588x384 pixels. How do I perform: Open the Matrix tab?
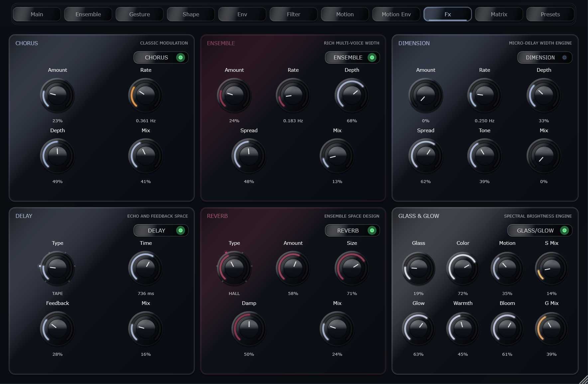pyautogui.click(x=499, y=14)
